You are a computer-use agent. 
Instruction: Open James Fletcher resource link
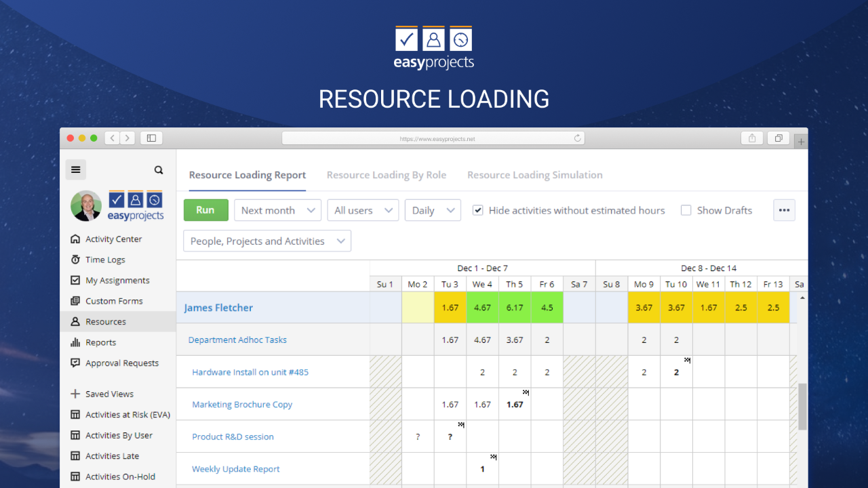218,308
